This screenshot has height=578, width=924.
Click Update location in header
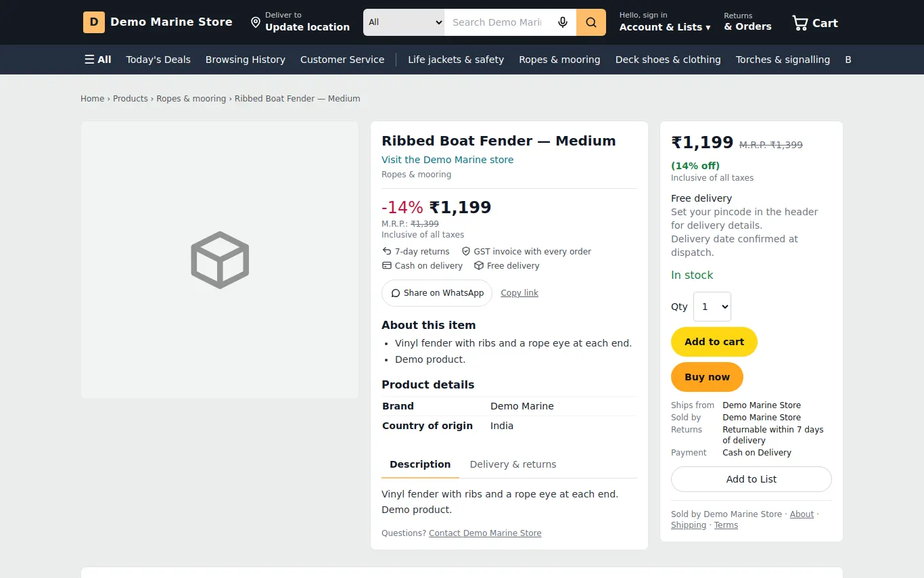coord(307,27)
